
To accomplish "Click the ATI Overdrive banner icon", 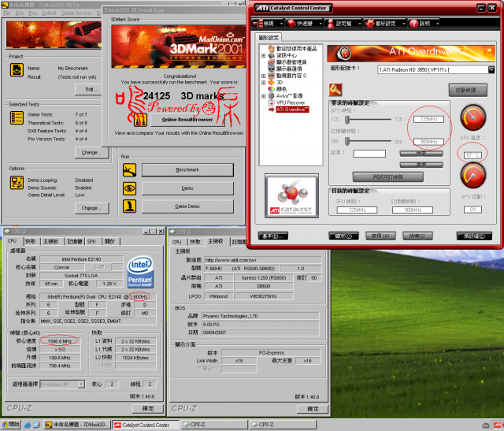I will tap(344, 53).
